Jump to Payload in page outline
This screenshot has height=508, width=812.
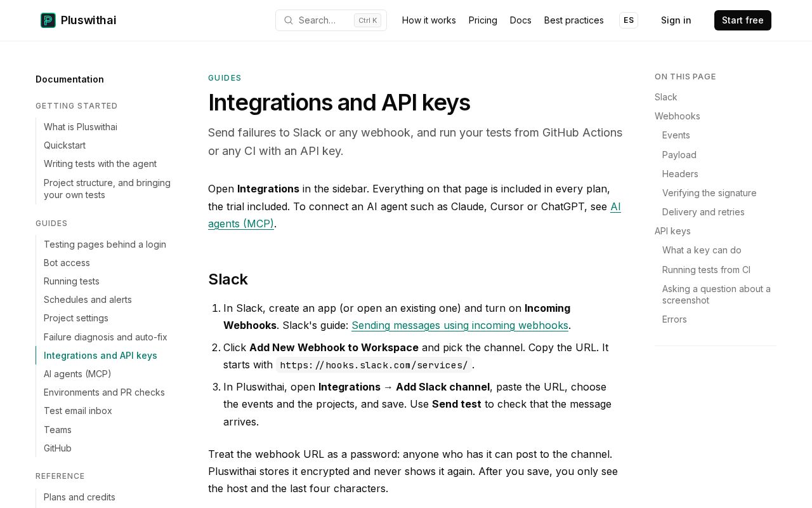679,155
